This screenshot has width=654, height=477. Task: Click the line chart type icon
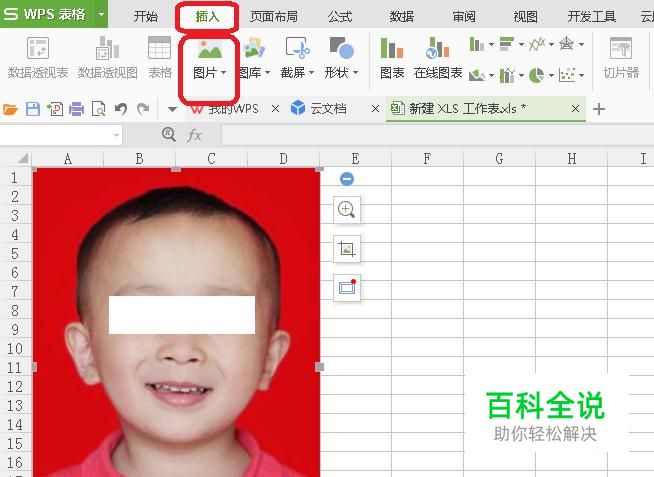pyautogui.click(x=537, y=44)
